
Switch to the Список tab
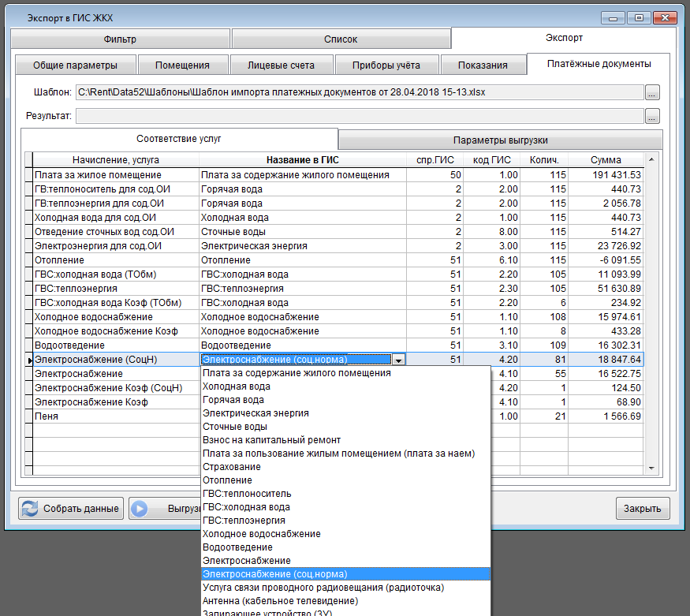[x=341, y=39]
